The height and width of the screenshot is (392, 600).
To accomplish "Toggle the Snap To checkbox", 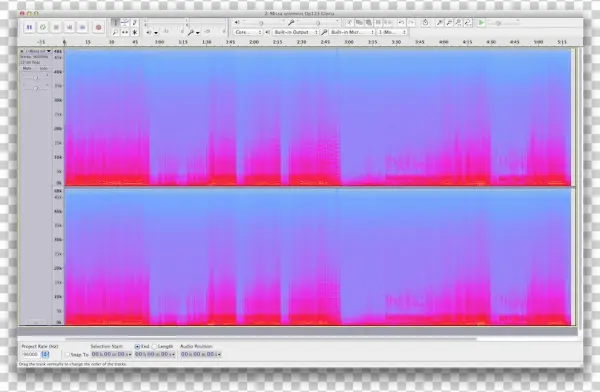I will click(x=68, y=355).
